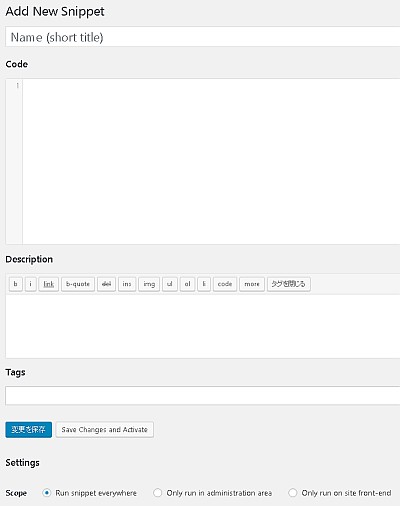Insert list item with li button

point(204,284)
